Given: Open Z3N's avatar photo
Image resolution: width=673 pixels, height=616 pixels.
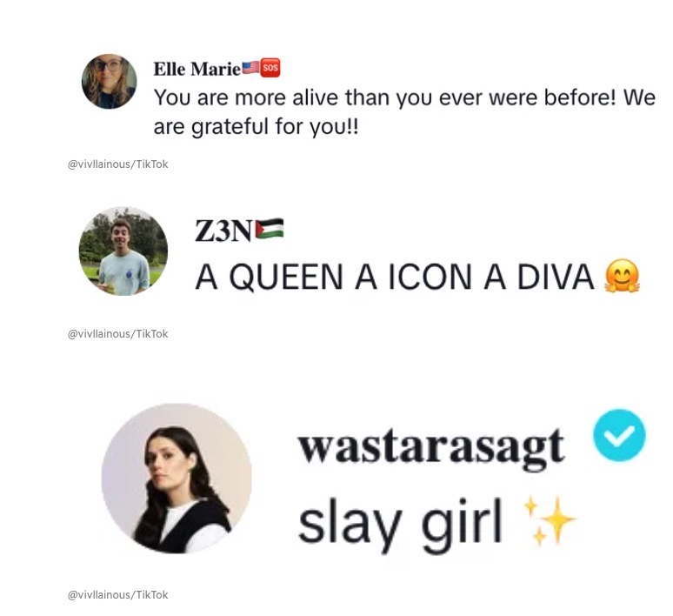Looking at the screenshot, I should coord(123,251).
